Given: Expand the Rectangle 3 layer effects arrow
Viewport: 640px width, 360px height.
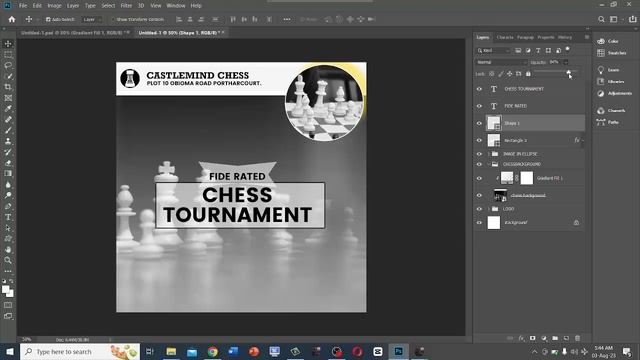Looking at the screenshot, I should click(582, 140).
